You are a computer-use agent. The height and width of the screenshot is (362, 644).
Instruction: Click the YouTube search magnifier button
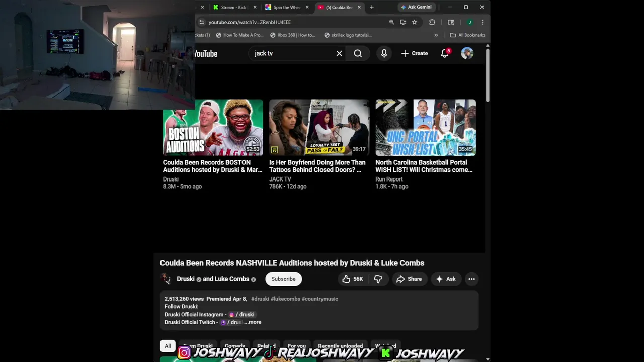358,53
